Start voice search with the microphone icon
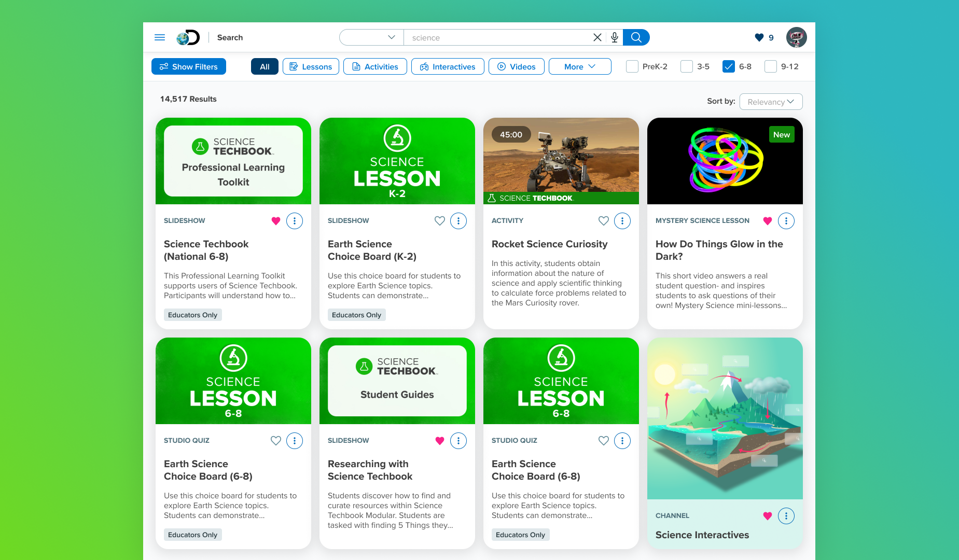Screen dimensions: 959x560 (x=615, y=37)
